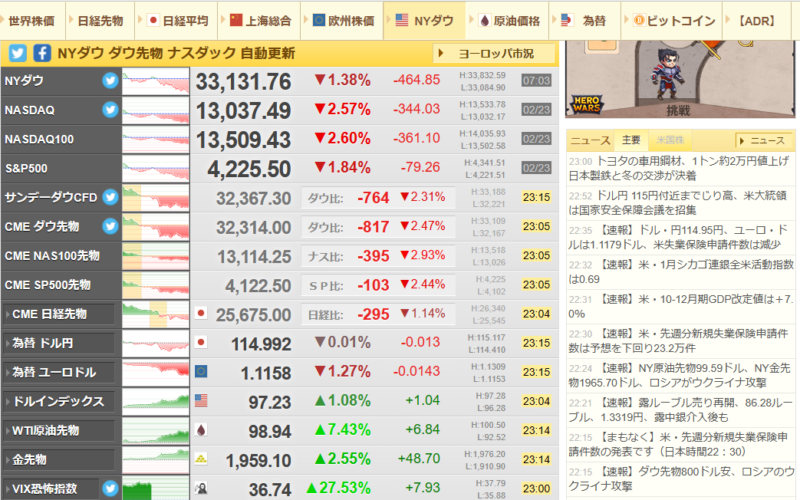Open the CME NAS100先物 mini chart
The width and height of the screenshot is (800, 500).
[156, 256]
